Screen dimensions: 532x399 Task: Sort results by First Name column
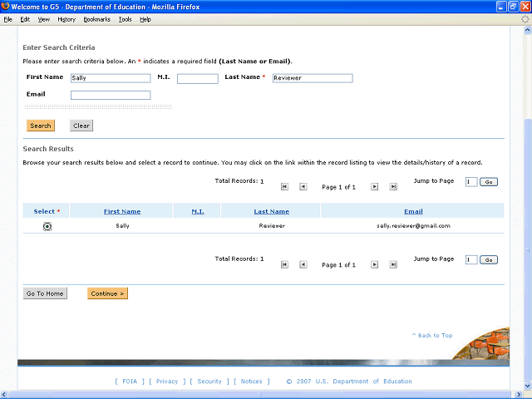point(122,211)
